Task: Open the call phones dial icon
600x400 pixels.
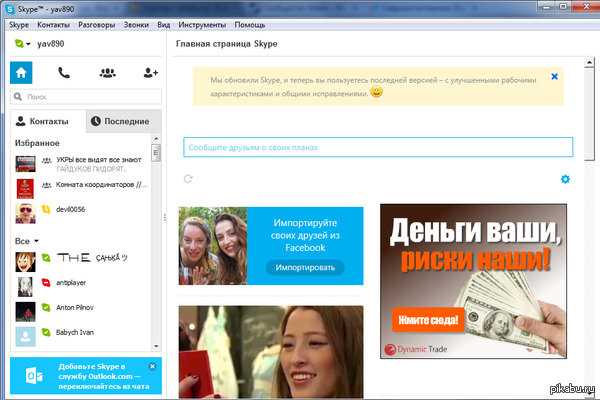Action: 64,72
